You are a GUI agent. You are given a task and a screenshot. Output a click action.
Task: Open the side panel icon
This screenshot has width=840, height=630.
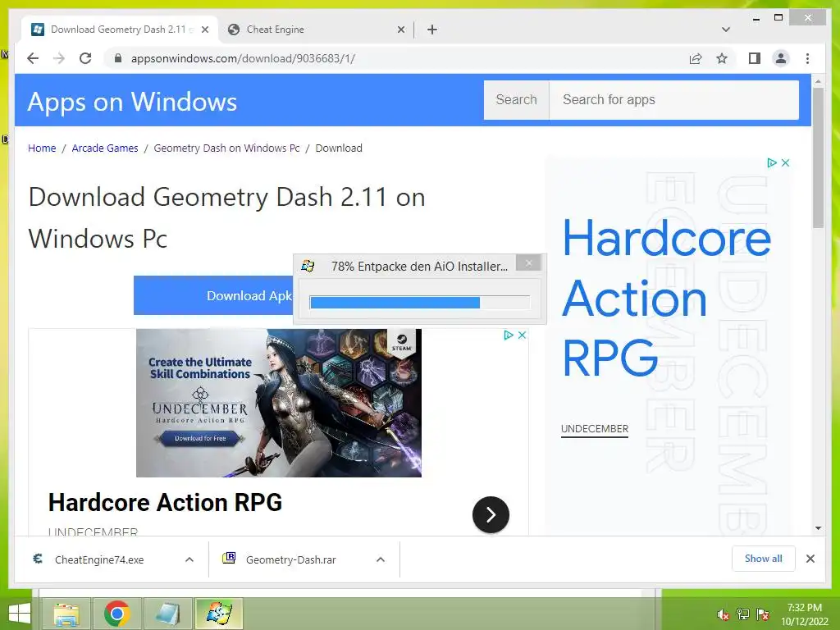coord(755,58)
